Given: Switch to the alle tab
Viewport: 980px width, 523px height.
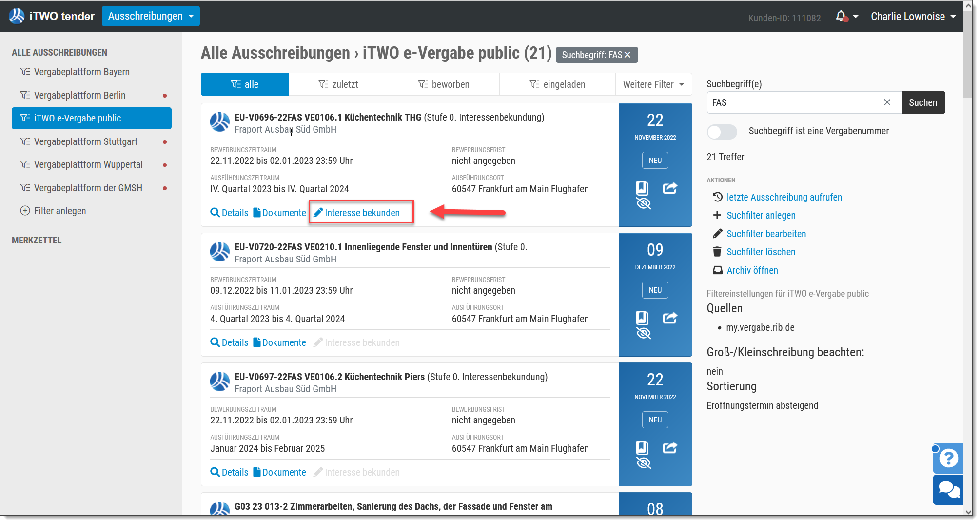Looking at the screenshot, I should [245, 84].
